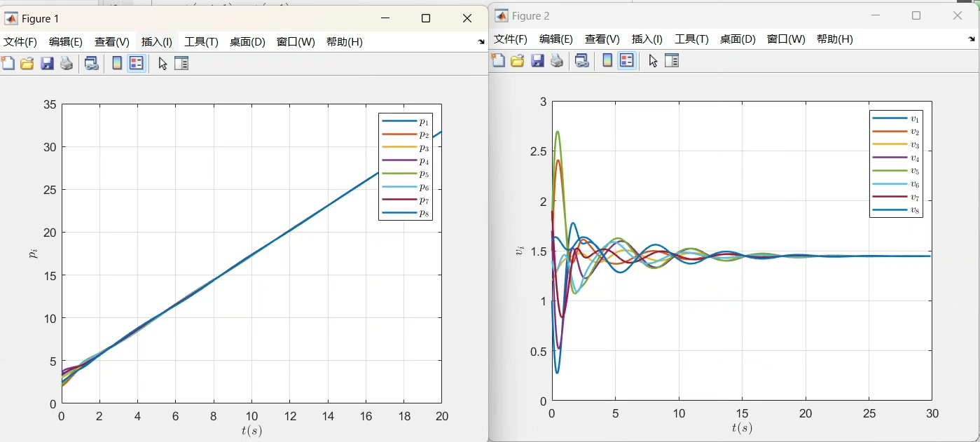
Task: Click v2 legend entry in Figure 2
Action: (897, 132)
